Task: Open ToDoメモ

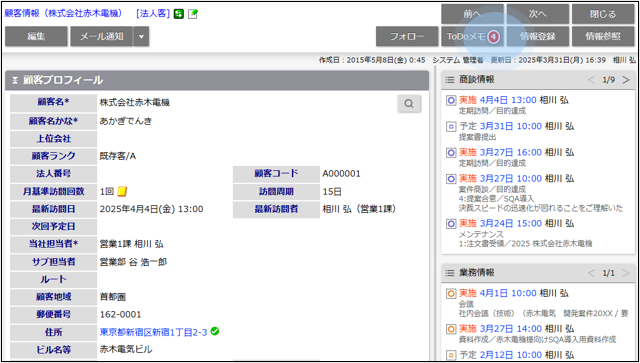Action: [472, 36]
